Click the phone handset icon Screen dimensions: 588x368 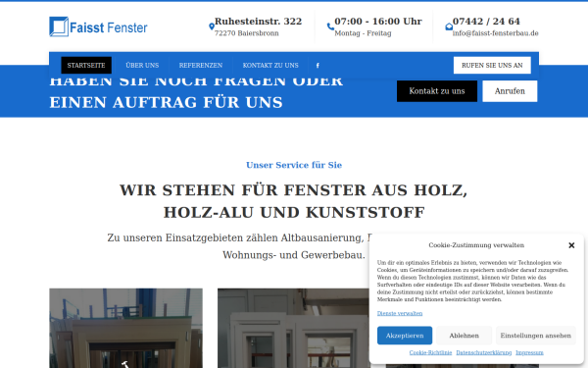pyautogui.click(x=330, y=26)
